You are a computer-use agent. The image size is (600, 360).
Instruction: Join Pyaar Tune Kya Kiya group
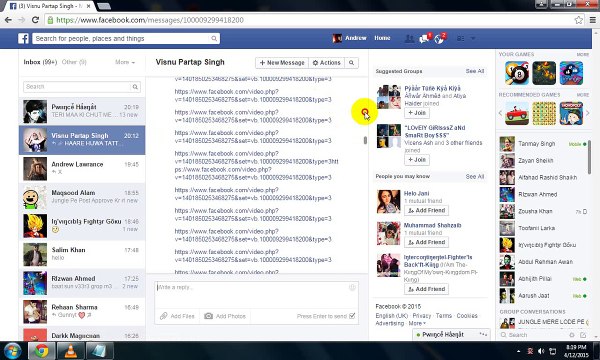[x=417, y=113]
